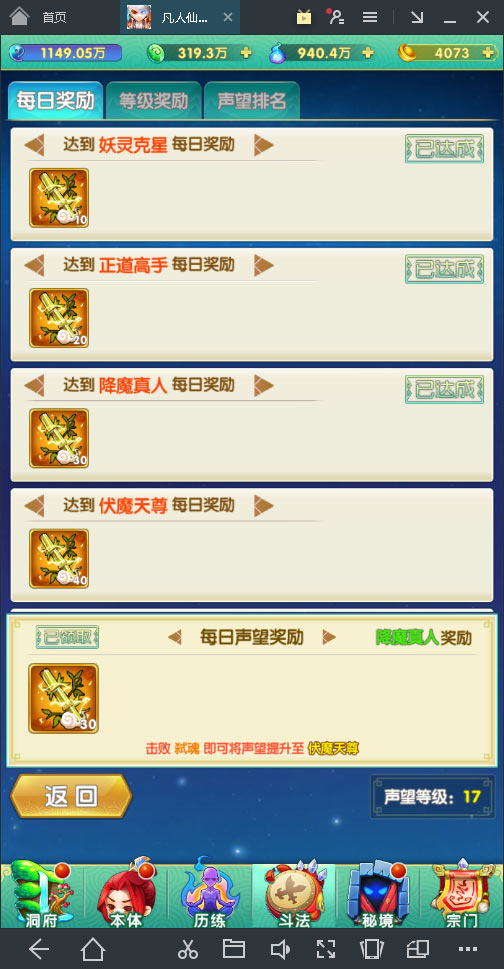Screen dimensions: 504x969
Task: Open the 宗门 sect menu
Action: (x=461, y=894)
